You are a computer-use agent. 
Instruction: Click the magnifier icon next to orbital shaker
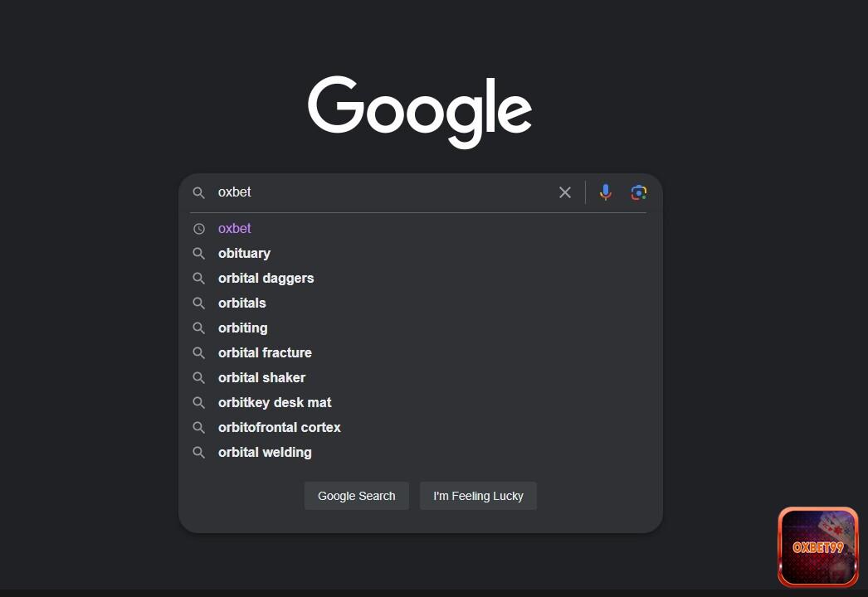(x=199, y=377)
